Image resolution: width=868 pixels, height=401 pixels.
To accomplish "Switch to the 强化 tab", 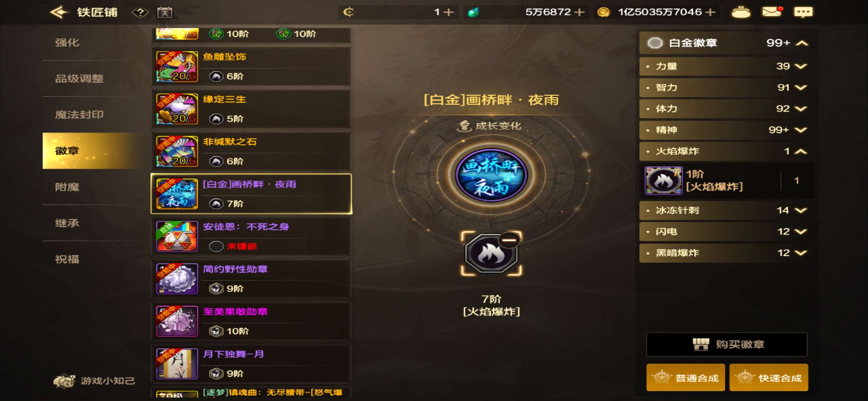I will point(67,43).
